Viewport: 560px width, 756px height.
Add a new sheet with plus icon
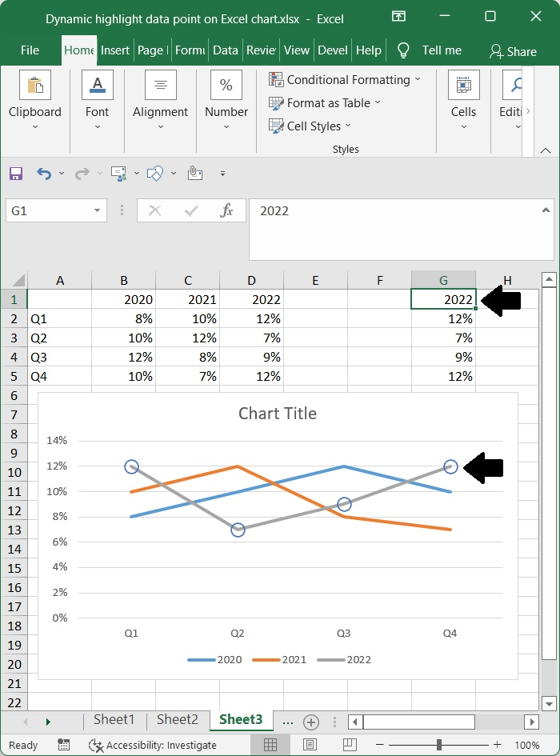pyautogui.click(x=311, y=722)
